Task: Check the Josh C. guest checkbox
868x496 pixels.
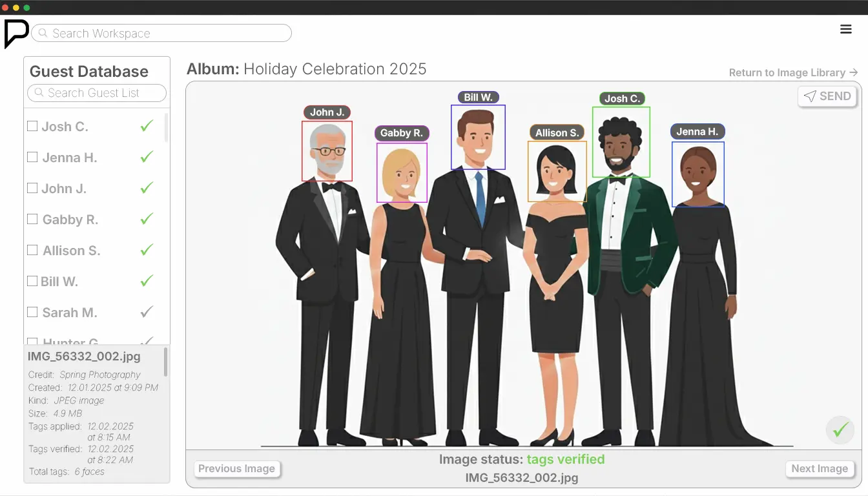Action: pos(32,126)
